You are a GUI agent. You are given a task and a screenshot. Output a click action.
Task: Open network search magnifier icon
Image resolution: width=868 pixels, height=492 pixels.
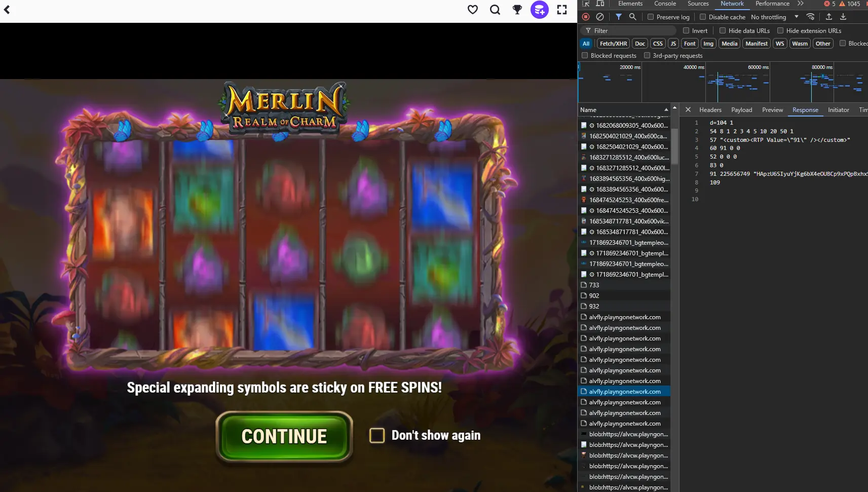633,17
